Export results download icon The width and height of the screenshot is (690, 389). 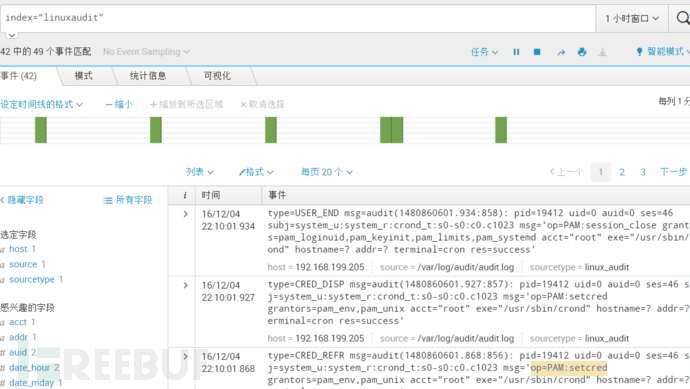(x=602, y=52)
